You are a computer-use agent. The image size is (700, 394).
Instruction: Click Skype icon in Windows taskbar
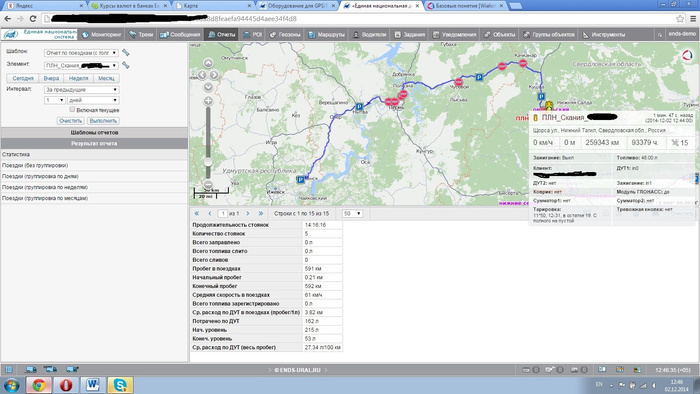[x=121, y=385]
